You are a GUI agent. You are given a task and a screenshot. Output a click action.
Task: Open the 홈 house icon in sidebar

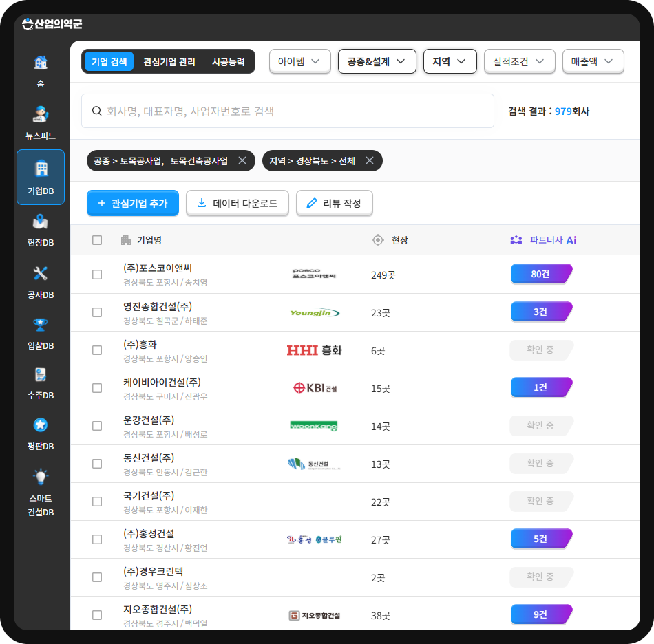click(41, 63)
